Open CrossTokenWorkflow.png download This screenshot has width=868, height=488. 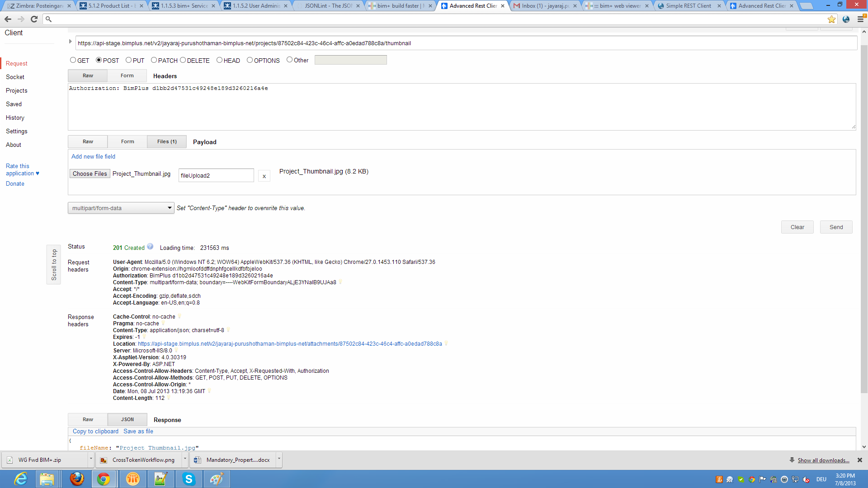pos(139,460)
